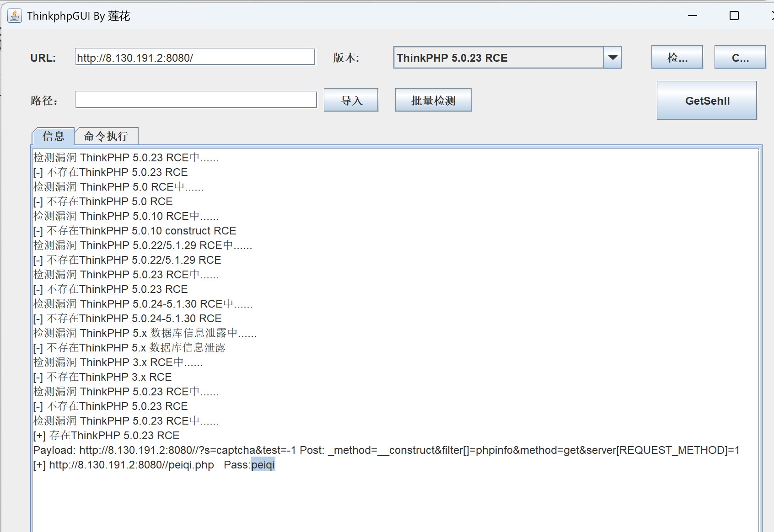The width and height of the screenshot is (774, 532).
Task: Click '检测漏洞 ThinkPHP 5.x 数据库信息泄露中' line
Action: (145, 333)
